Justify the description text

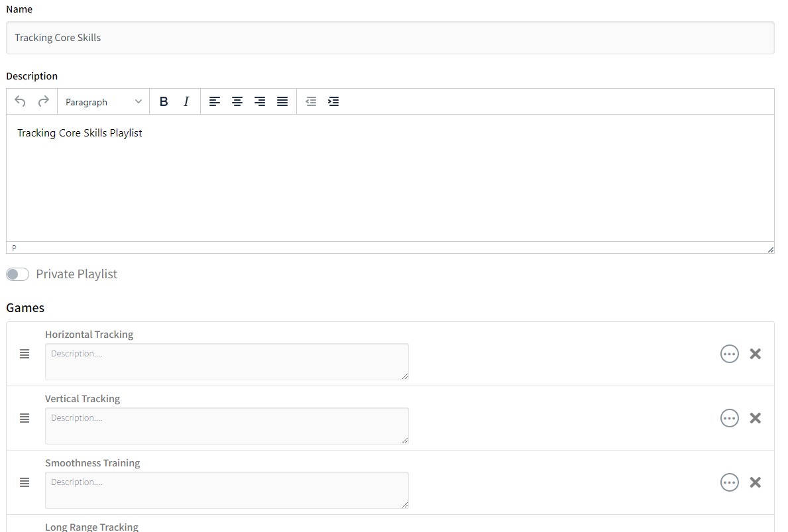[x=282, y=101]
